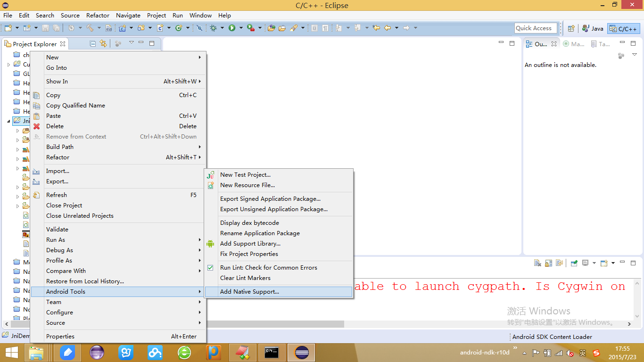The width and height of the screenshot is (644, 362).
Task: Switch to the C/C++ perspective button
Action: tap(623, 28)
